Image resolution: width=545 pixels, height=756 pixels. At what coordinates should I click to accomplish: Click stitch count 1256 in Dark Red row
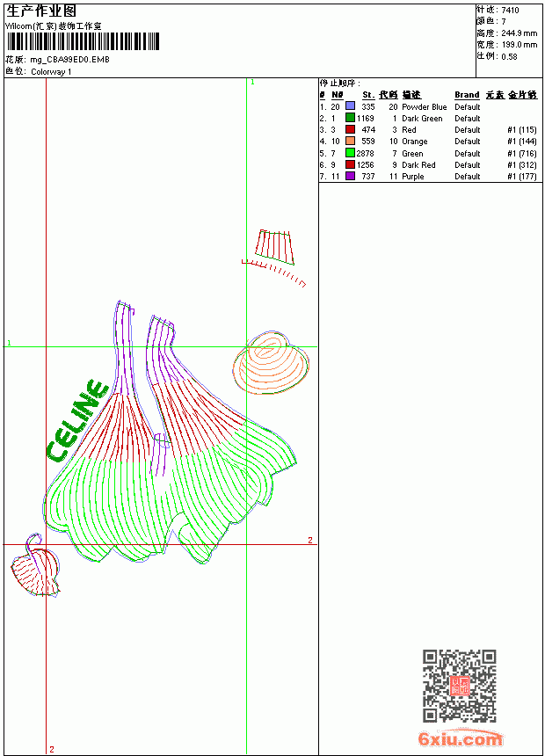point(365,165)
